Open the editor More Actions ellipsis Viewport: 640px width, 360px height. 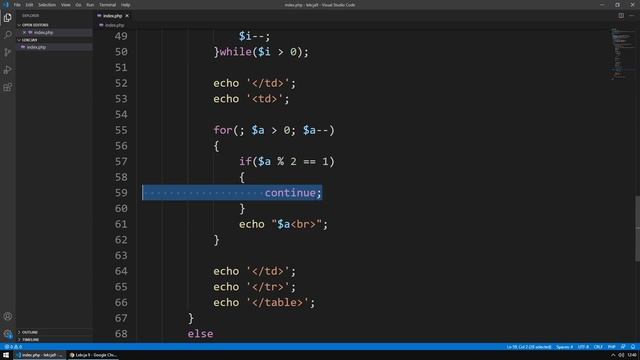631,16
